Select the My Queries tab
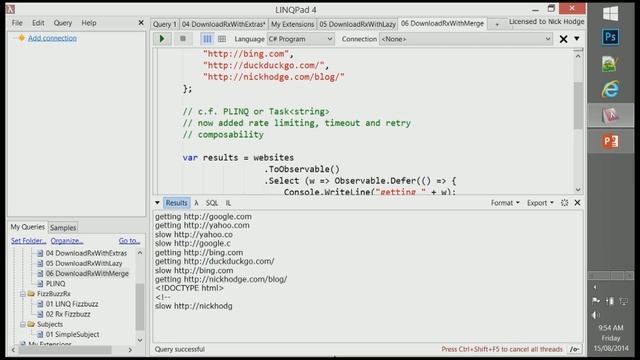Image resolution: width=640 pixels, height=360 pixels. tap(27, 227)
